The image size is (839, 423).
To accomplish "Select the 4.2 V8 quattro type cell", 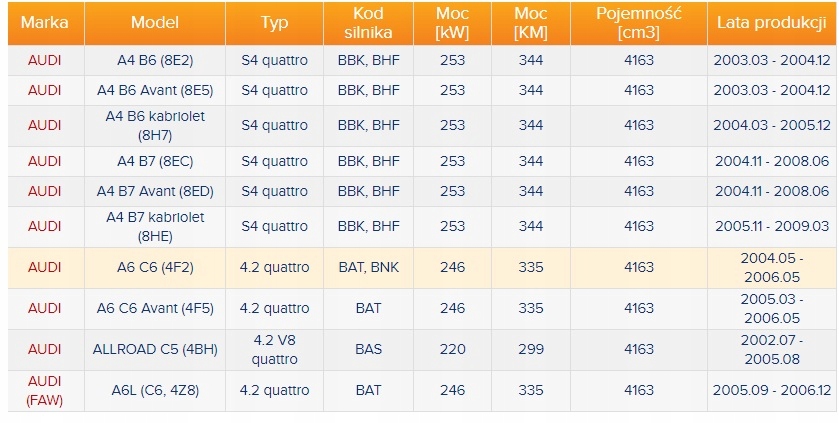I will pyautogui.click(x=274, y=349).
